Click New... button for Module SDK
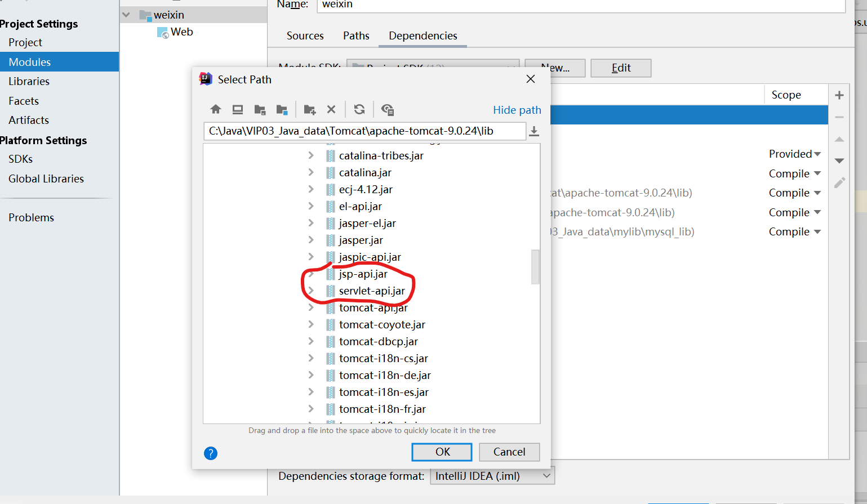This screenshot has width=867, height=504. click(555, 68)
